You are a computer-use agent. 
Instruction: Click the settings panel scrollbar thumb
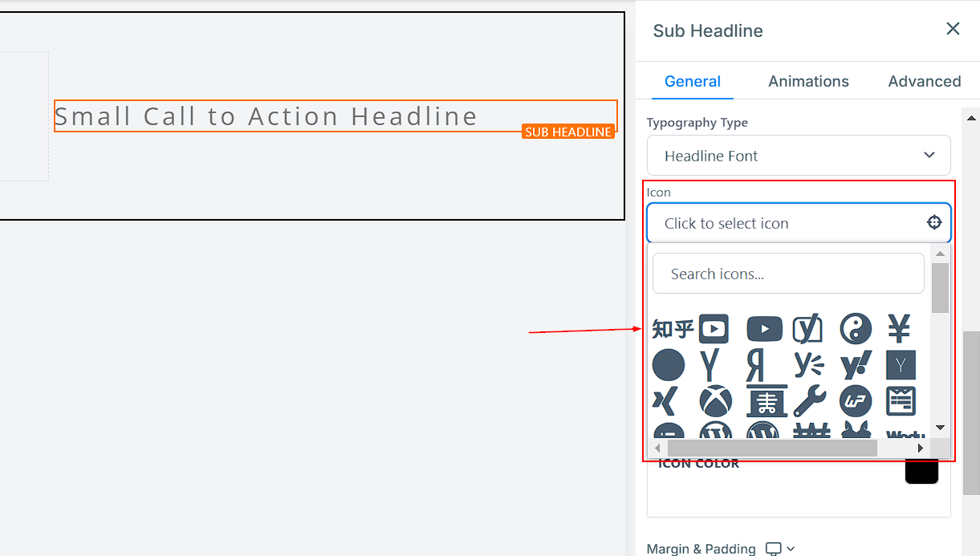click(971, 413)
